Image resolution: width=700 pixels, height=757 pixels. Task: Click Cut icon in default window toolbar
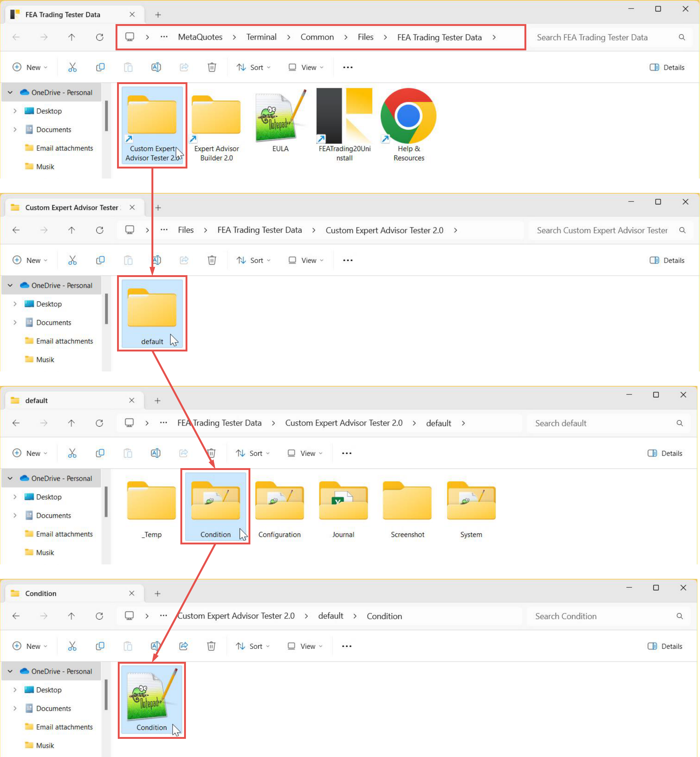pyautogui.click(x=72, y=453)
